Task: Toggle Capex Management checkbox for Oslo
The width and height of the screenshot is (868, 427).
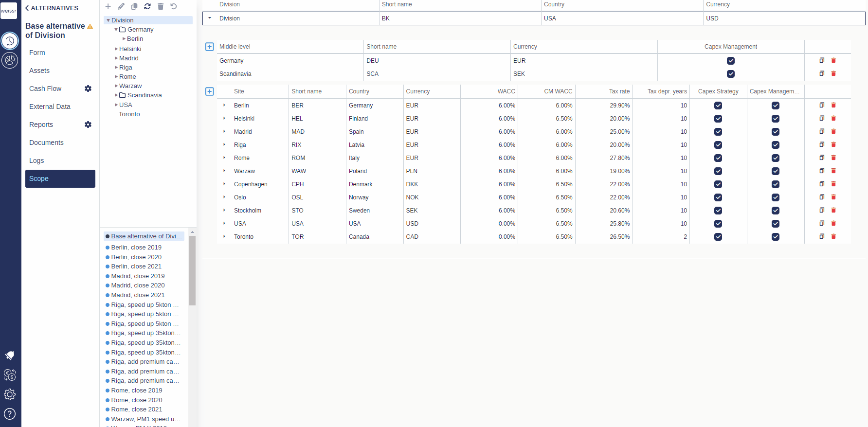Action: 775,197
